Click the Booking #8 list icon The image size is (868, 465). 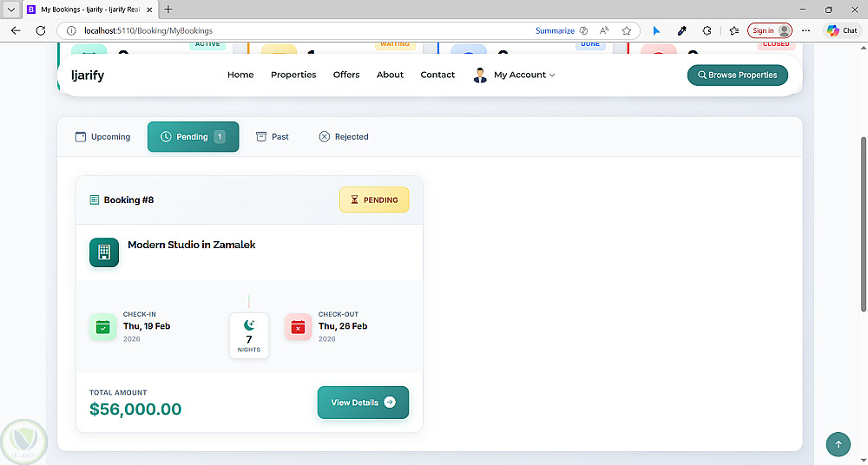[94, 200]
